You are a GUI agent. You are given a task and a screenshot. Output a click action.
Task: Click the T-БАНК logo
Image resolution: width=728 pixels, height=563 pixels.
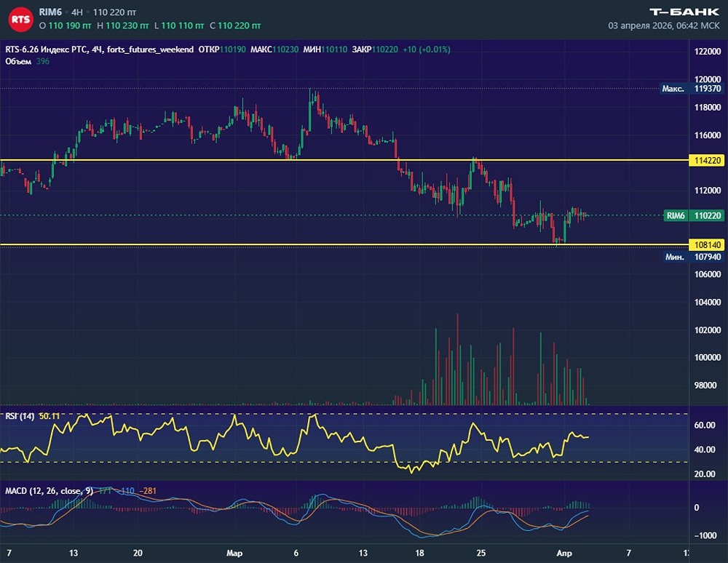coord(684,12)
